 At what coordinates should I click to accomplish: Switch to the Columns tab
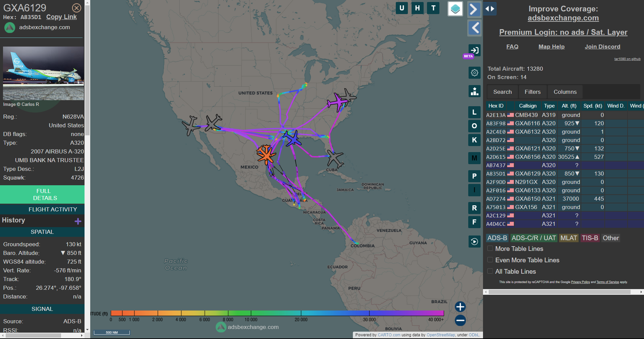(x=565, y=92)
